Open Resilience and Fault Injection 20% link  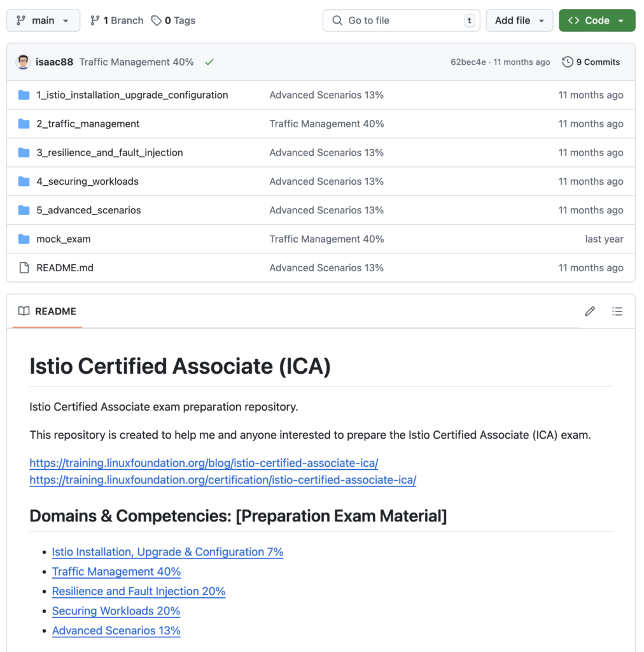tap(138, 592)
